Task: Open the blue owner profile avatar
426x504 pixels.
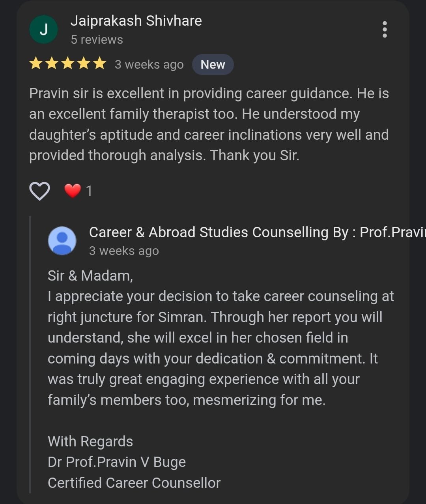Action: click(62, 240)
